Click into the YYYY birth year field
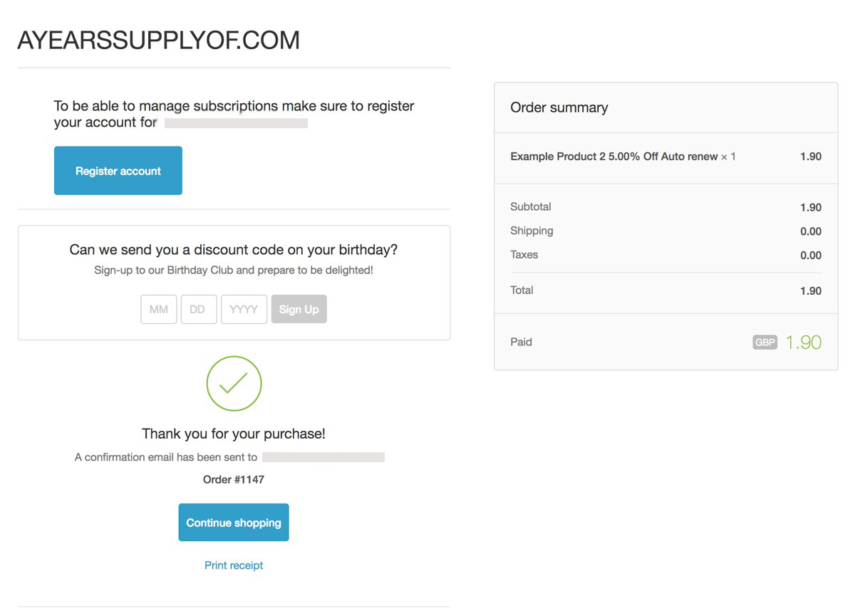The width and height of the screenshot is (855, 616). click(x=244, y=310)
